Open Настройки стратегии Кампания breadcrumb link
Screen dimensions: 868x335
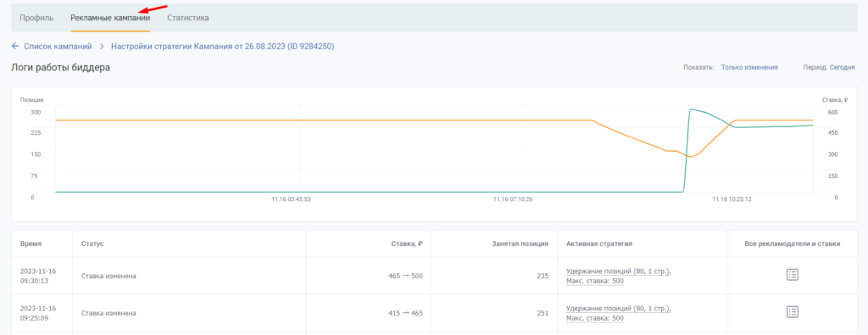223,47
